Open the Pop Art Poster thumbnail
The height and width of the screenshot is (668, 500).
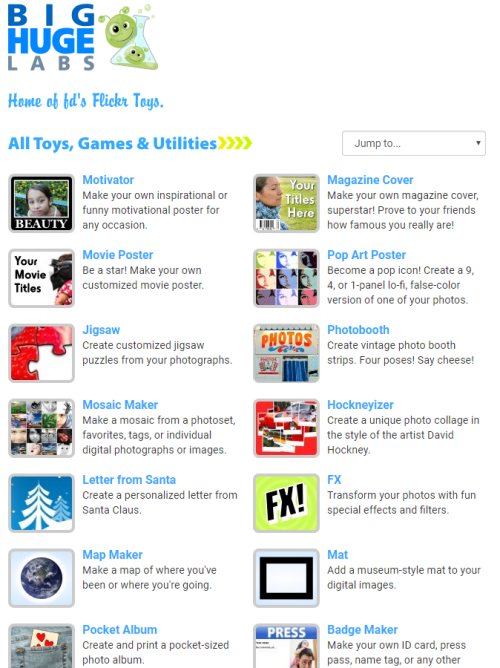286,278
